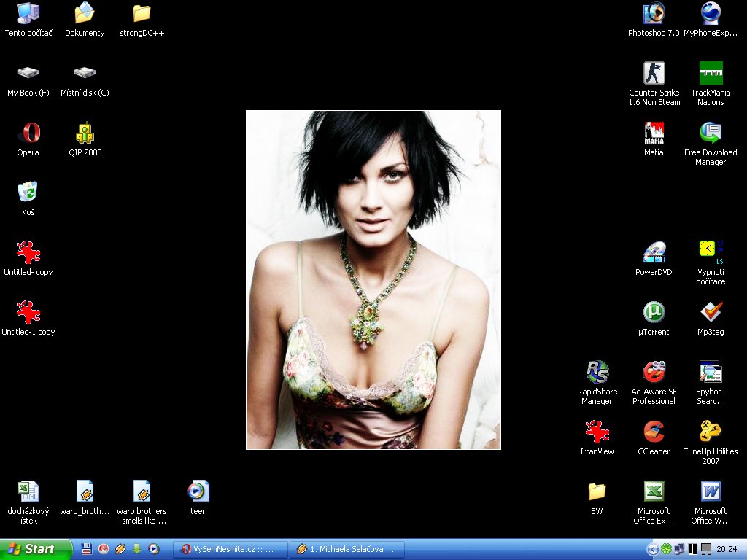Image resolution: width=747 pixels, height=560 pixels.
Task: Select the docházkový lístek Excel file
Action: pyautogui.click(x=28, y=492)
